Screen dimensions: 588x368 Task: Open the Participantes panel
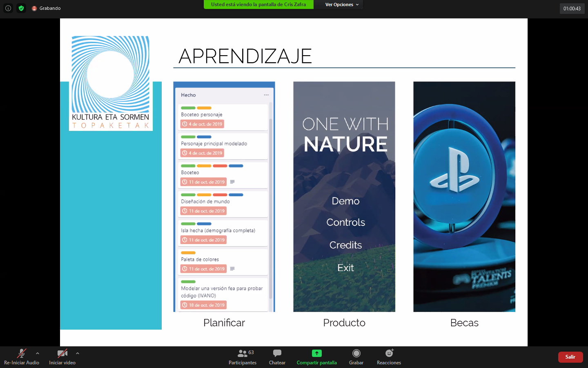(x=243, y=357)
